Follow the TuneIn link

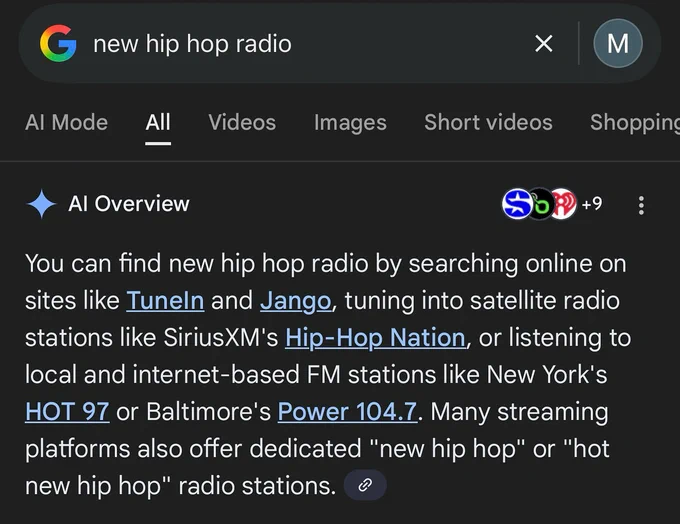tap(165, 301)
